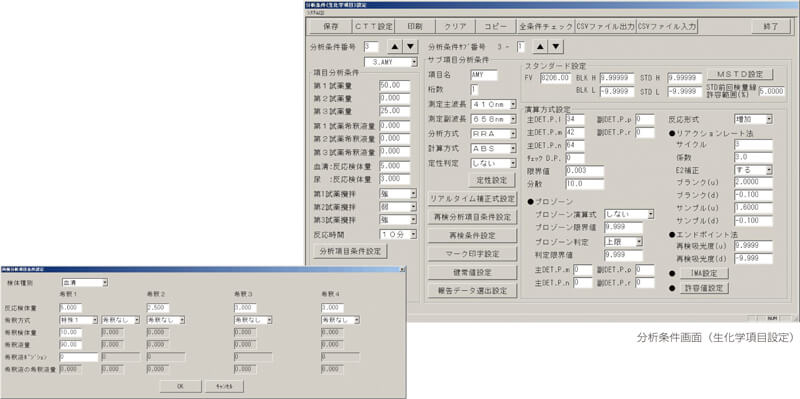Image resolution: width=800 pixels, height=399 pixels.
Task: Click the リアルタイム補正式設定 button
Action: [x=472, y=198]
